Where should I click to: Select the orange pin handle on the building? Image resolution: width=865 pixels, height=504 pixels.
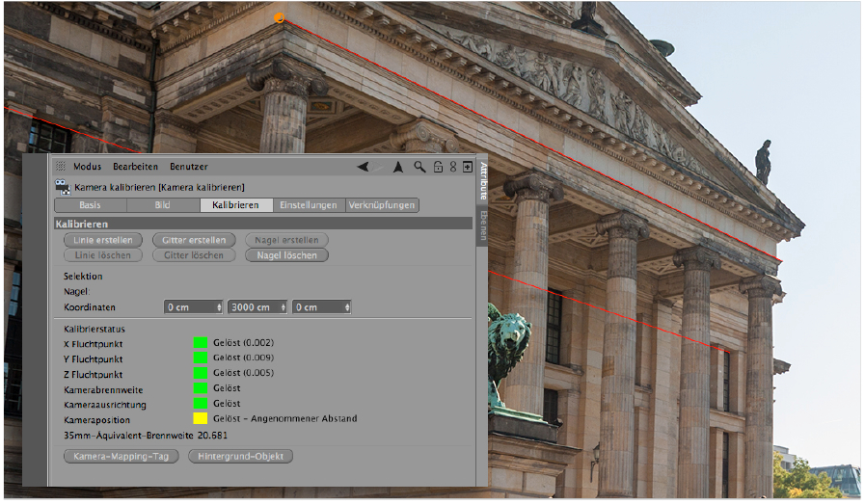click(279, 18)
